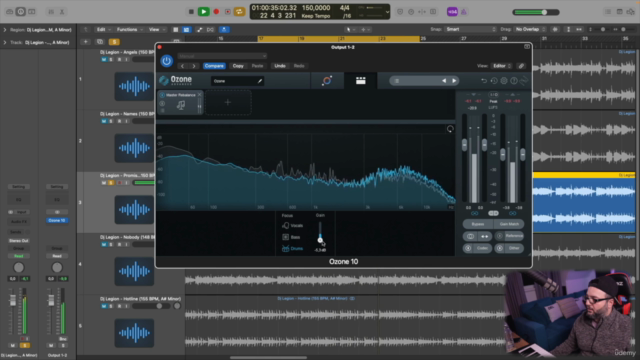
Task: Open the View menu in tracks area
Action: pyautogui.click(x=156, y=29)
